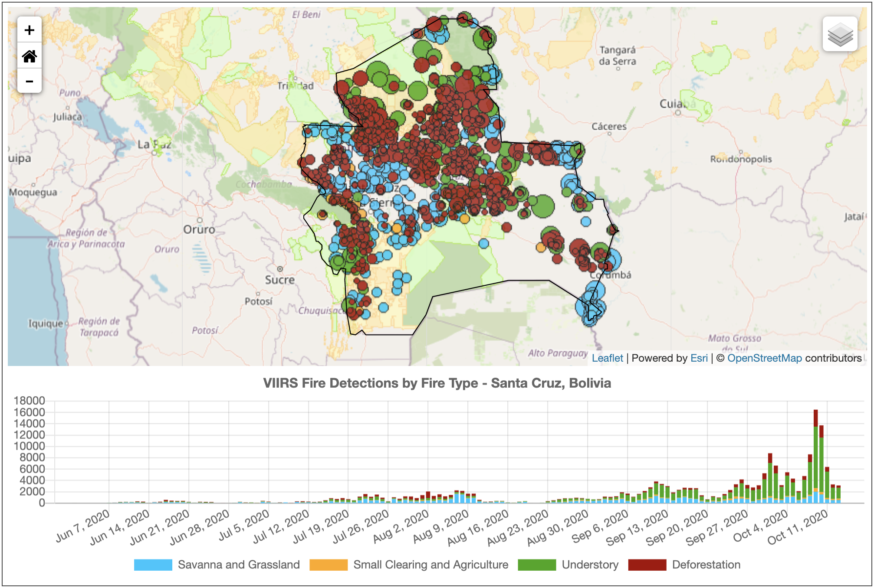Viewport: 874px width, 588px height.
Task: Open the Esri attribution link
Action: click(x=699, y=358)
